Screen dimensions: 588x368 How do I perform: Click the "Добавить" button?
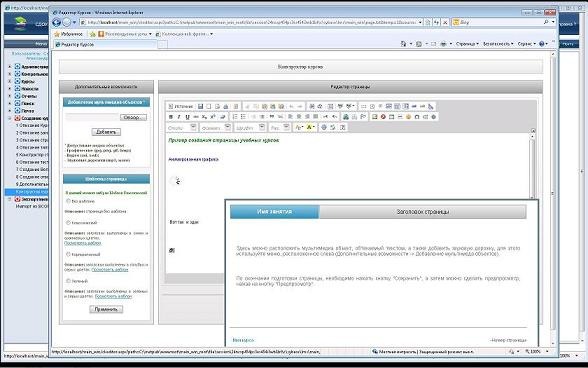[106, 132]
